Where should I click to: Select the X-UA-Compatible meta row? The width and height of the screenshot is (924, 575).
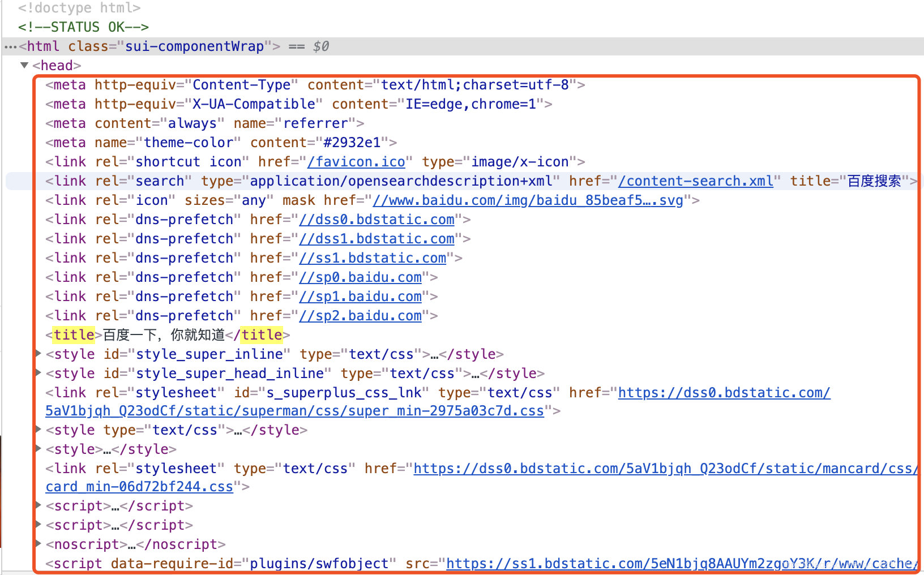coord(299,104)
